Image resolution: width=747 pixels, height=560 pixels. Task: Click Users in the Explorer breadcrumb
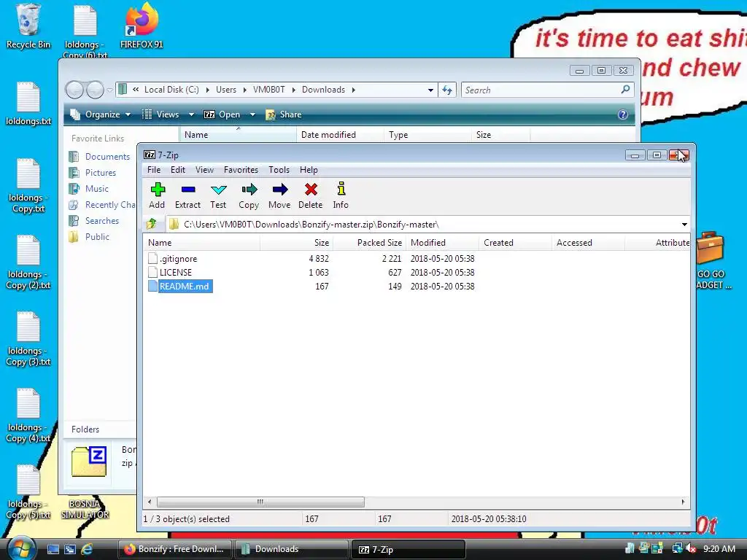226,90
